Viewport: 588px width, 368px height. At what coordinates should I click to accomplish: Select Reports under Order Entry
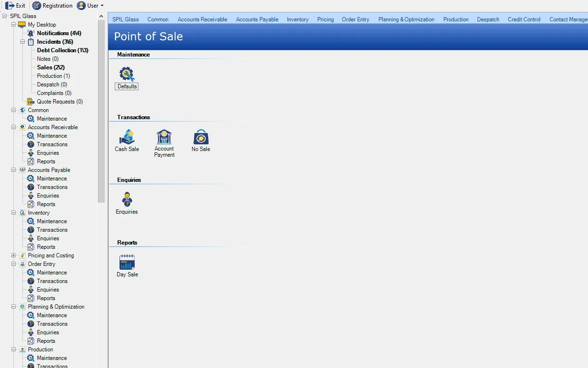(46, 298)
